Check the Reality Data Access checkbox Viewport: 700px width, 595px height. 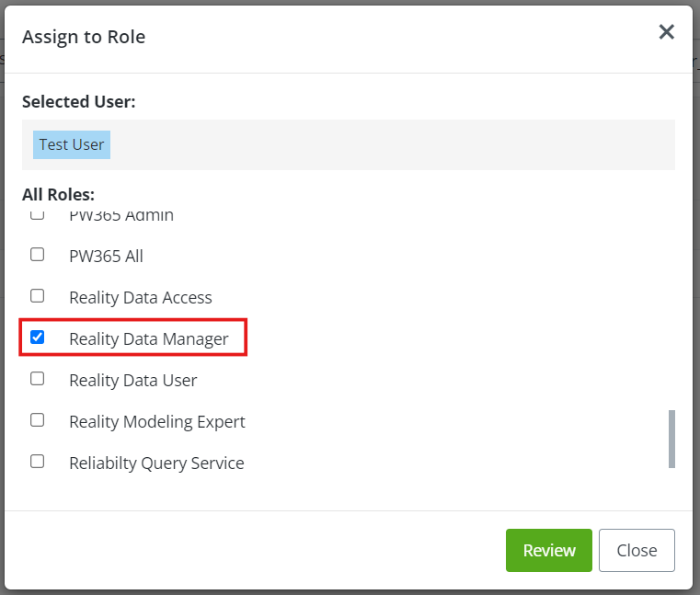37,296
